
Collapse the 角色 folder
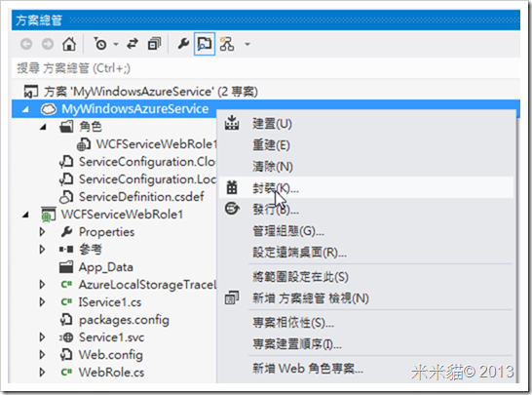43,127
